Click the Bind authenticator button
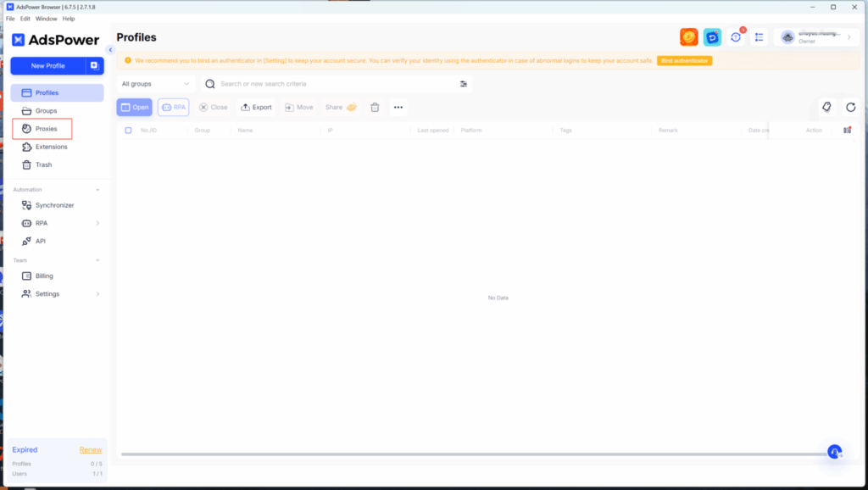Image resolution: width=868 pixels, height=490 pixels. [x=684, y=61]
